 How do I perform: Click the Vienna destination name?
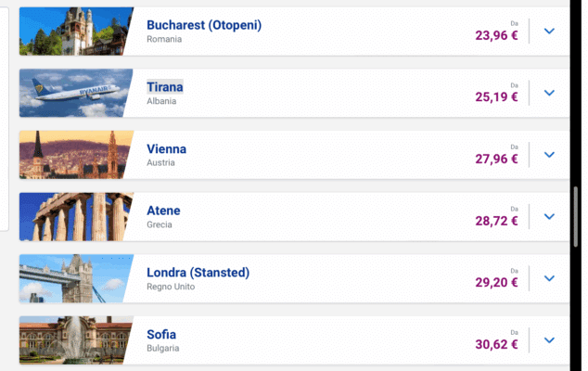click(167, 148)
